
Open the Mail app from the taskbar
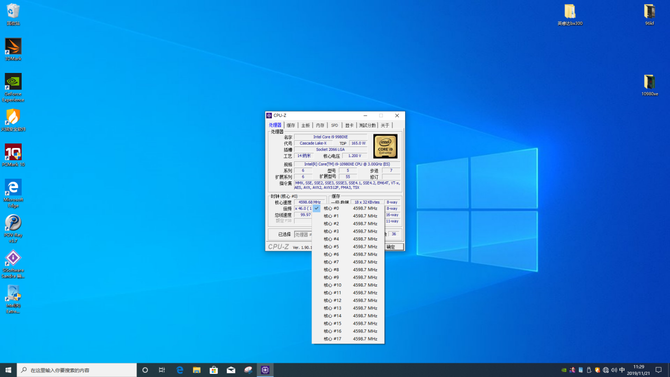(x=231, y=370)
